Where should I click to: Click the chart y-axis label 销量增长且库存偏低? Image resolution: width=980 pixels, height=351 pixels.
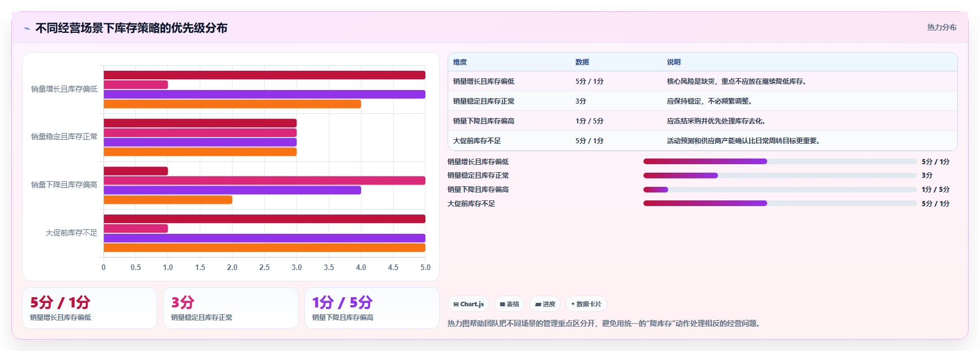[x=64, y=89]
